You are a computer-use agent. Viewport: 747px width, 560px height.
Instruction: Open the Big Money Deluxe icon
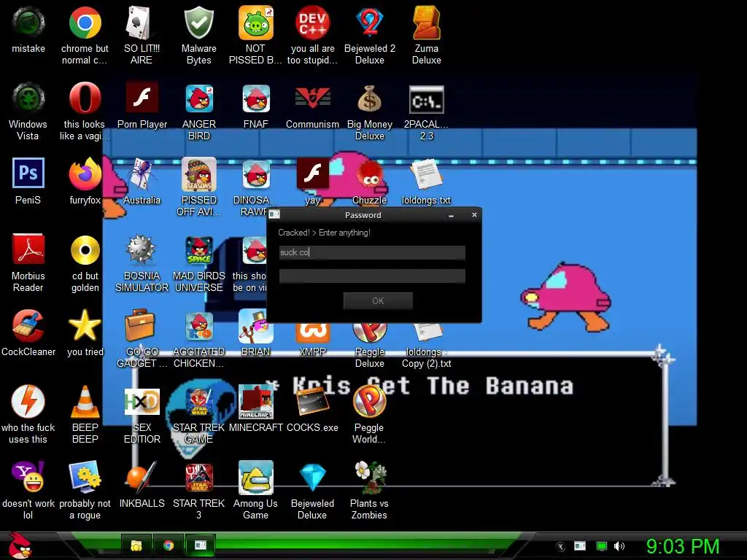pos(370,98)
